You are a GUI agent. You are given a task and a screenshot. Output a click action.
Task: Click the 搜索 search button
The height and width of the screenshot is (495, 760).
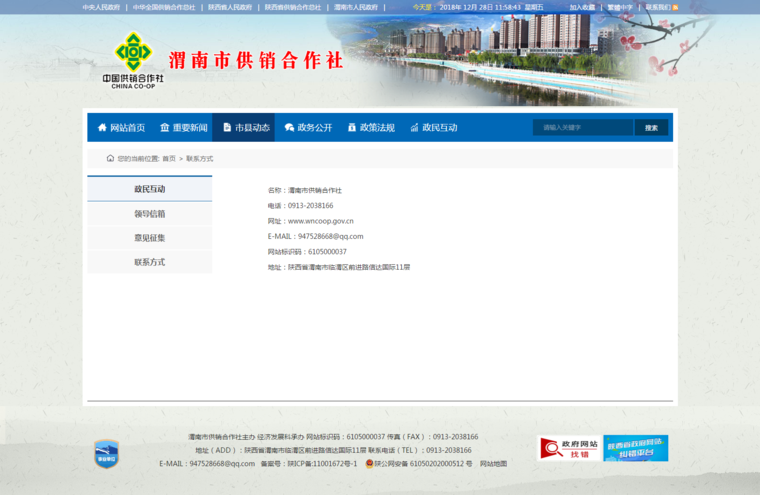(x=651, y=128)
